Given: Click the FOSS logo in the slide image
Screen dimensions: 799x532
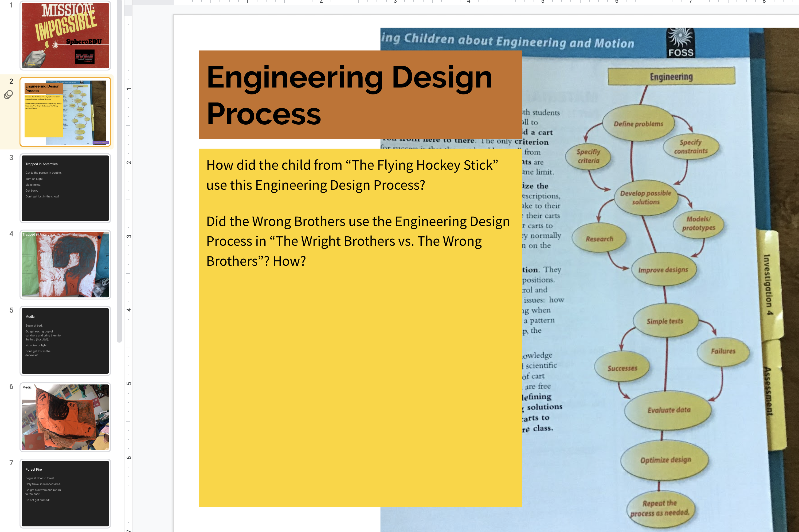Looking at the screenshot, I should point(680,43).
